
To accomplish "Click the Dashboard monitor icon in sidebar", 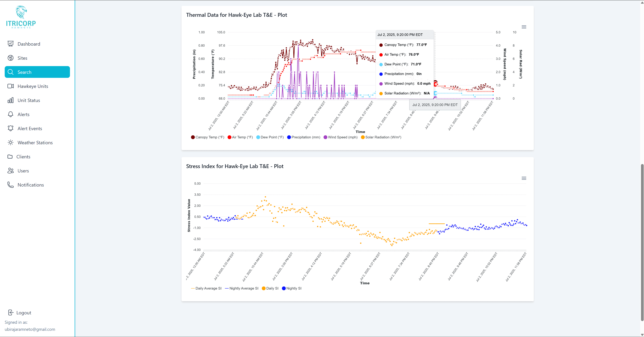I will point(11,44).
